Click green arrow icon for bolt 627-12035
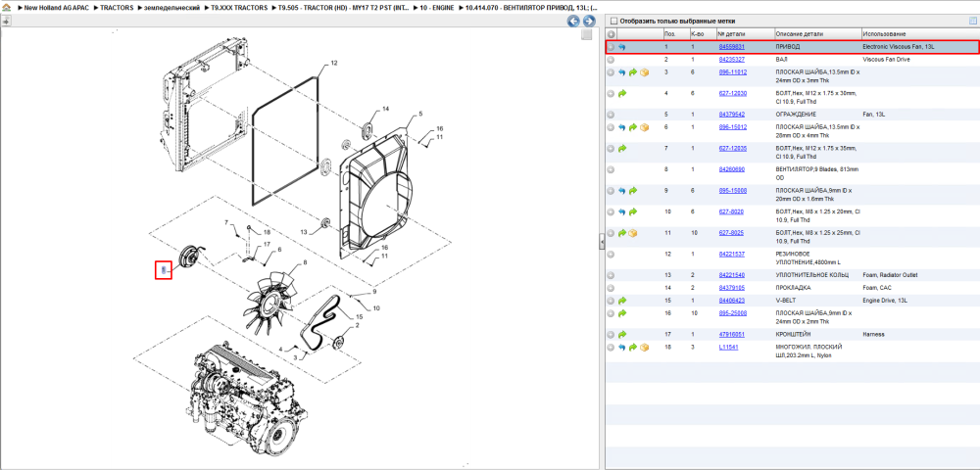The height and width of the screenshot is (470, 980). tap(622, 149)
